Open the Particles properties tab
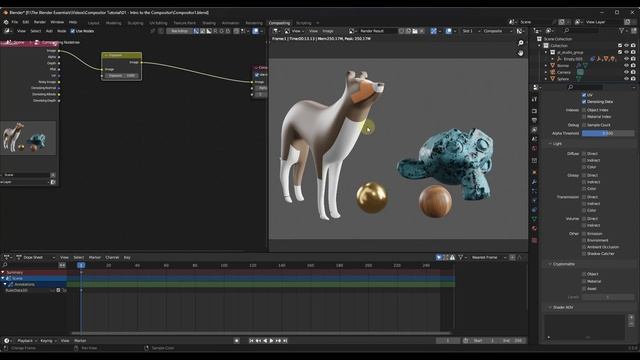The height and width of the screenshot is (360, 640). (534, 191)
